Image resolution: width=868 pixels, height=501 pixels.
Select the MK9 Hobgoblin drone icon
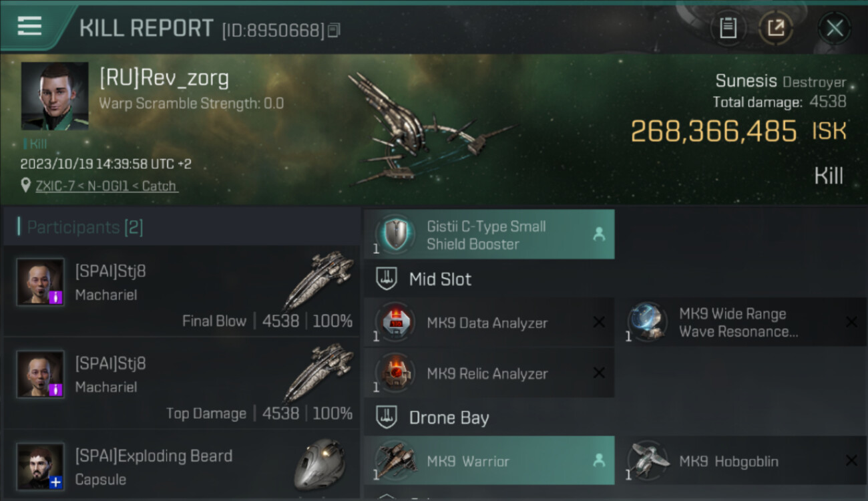[x=647, y=461]
